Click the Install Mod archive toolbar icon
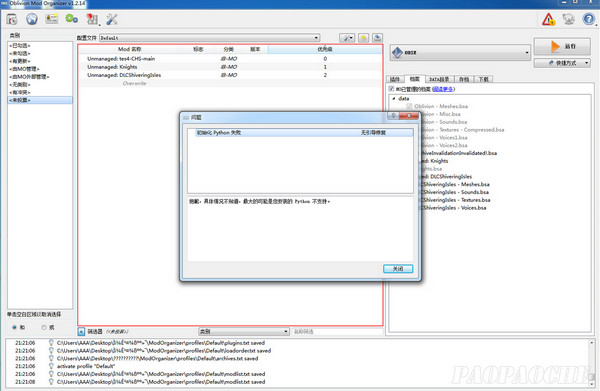Screen dimensions: 600x391 [x=12, y=19]
